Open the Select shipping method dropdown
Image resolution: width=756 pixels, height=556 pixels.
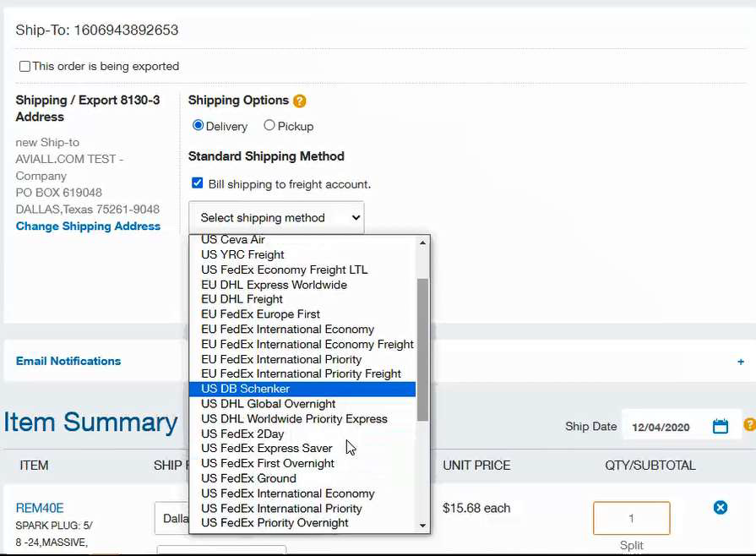coord(276,217)
